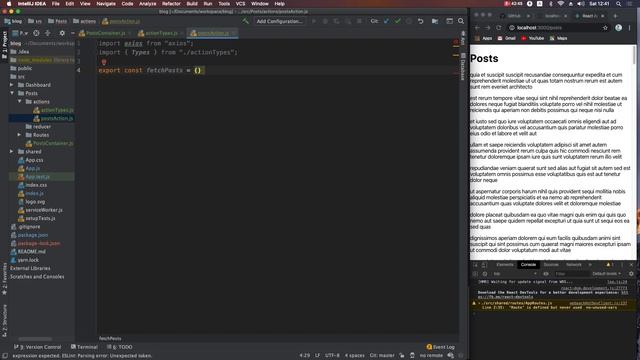The width and height of the screenshot is (640, 360).
Task: Click the Select Opened File target icon
Action: (x=36, y=33)
